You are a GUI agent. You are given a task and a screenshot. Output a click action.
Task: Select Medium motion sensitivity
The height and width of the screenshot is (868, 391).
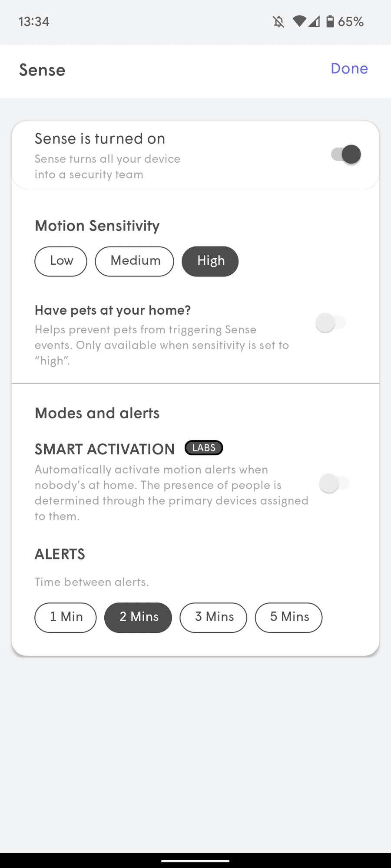(x=135, y=261)
